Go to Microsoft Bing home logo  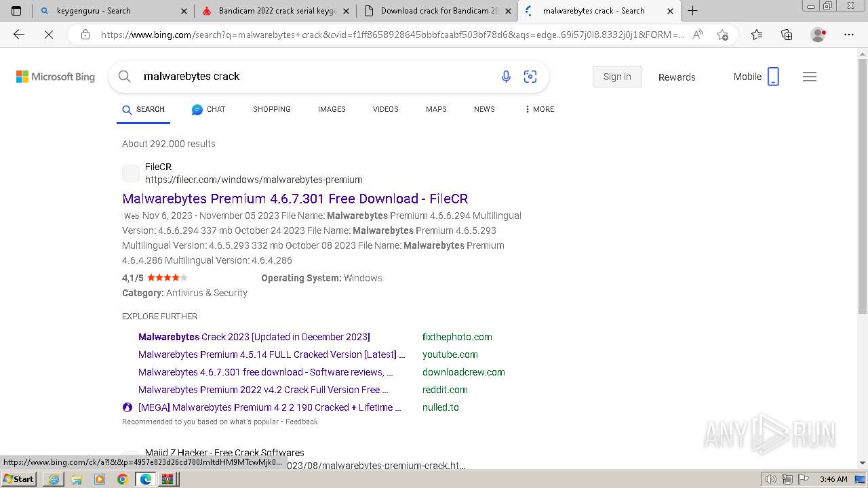[56, 77]
